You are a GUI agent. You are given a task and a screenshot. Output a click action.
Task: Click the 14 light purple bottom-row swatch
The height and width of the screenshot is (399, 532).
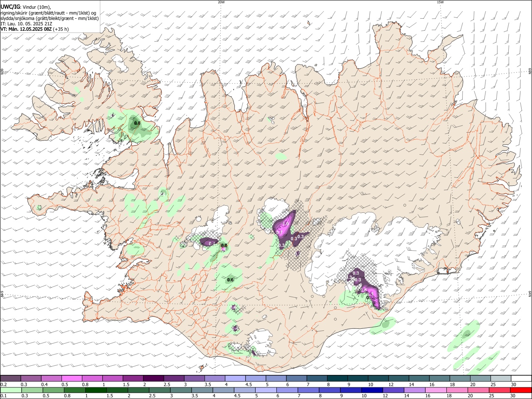point(414,390)
